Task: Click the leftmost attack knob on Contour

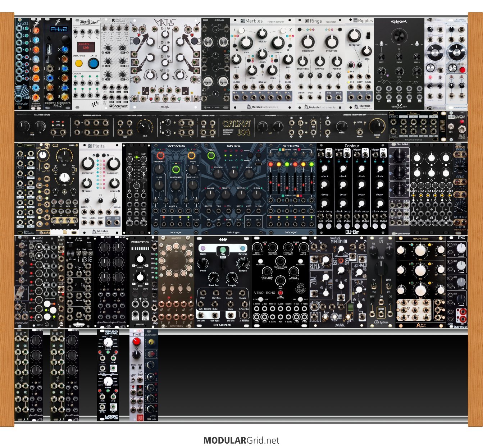Action: coord(325,169)
